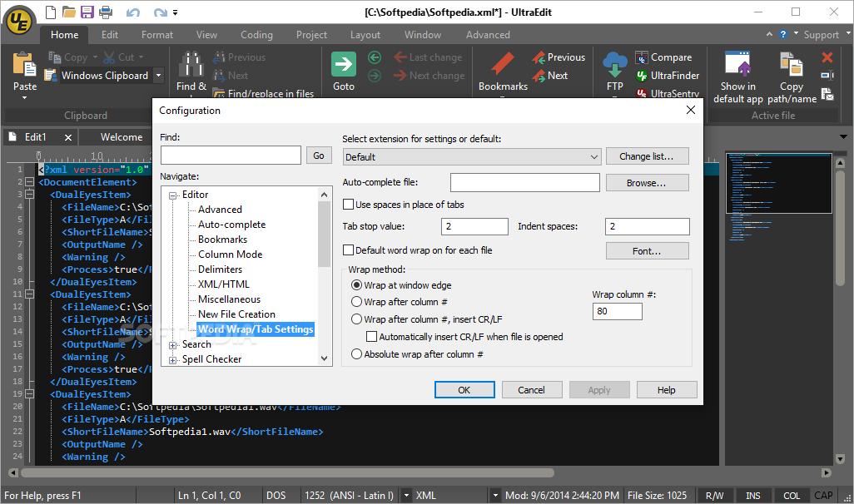Image resolution: width=854 pixels, height=504 pixels.
Task: Enable Use spaces in place of tabs
Action: tap(348, 205)
